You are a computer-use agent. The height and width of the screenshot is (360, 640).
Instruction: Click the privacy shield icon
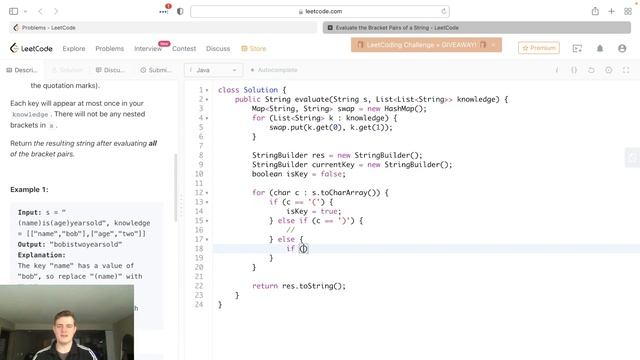coord(180,11)
